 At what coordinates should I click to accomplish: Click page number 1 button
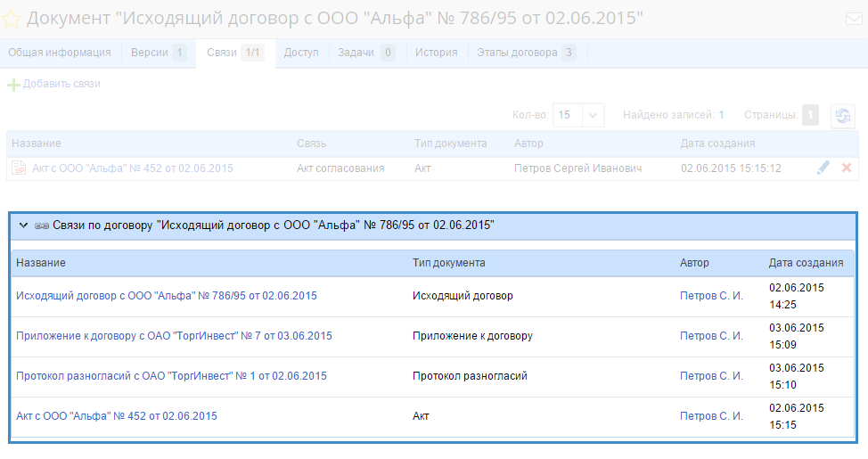[809, 115]
